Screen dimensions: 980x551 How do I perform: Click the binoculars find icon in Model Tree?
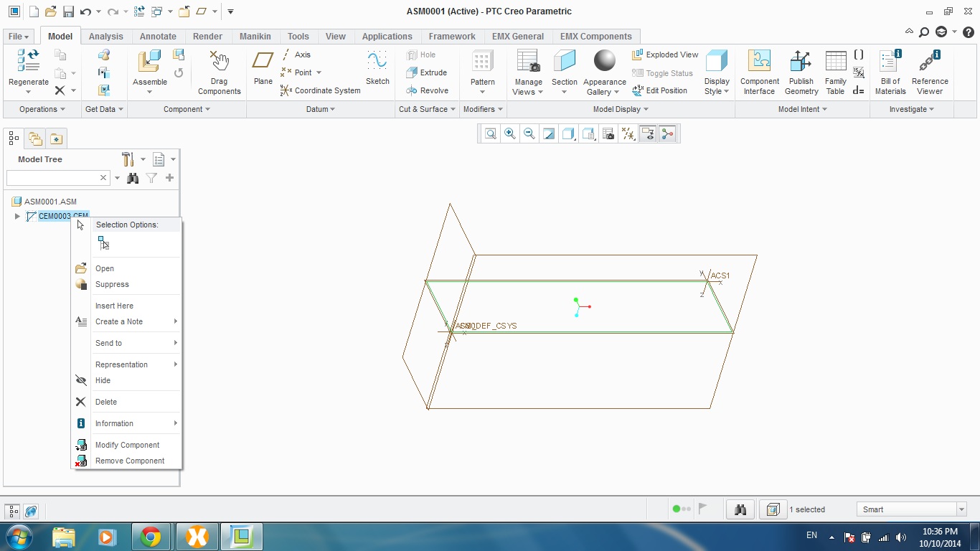coord(133,178)
